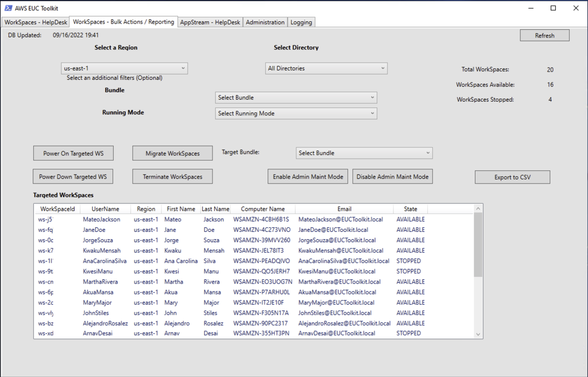Export the WorkSpaces list to CSV
Screen dimensions: 588x377
(512, 177)
